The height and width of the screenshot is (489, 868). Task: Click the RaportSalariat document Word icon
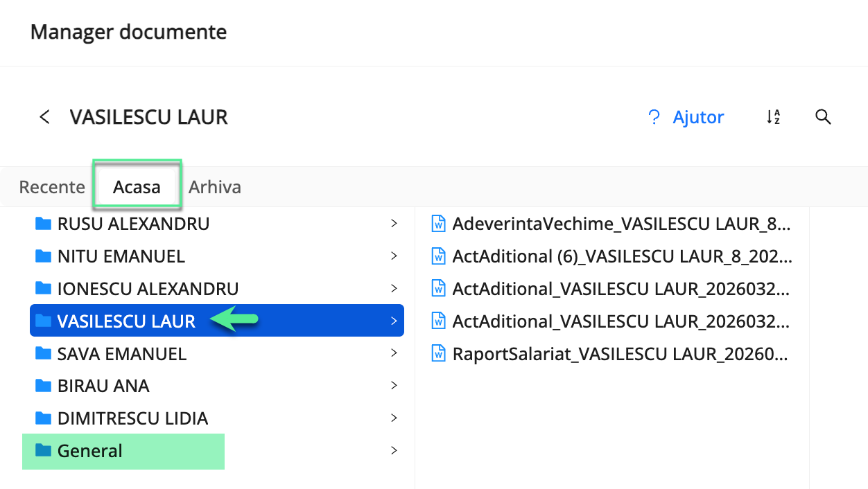point(438,354)
